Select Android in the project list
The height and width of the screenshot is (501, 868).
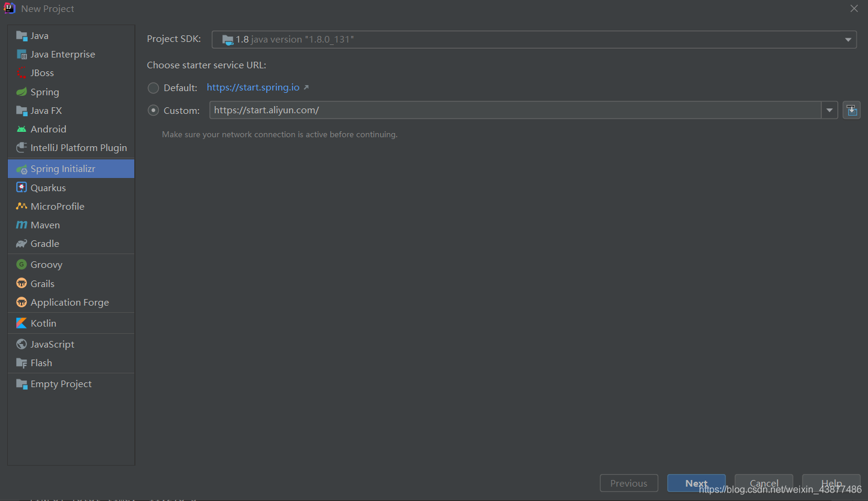(x=71, y=129)
